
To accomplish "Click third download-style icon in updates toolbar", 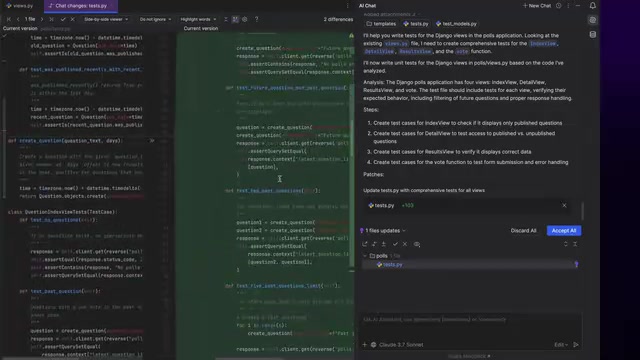I will pos(384,244).
